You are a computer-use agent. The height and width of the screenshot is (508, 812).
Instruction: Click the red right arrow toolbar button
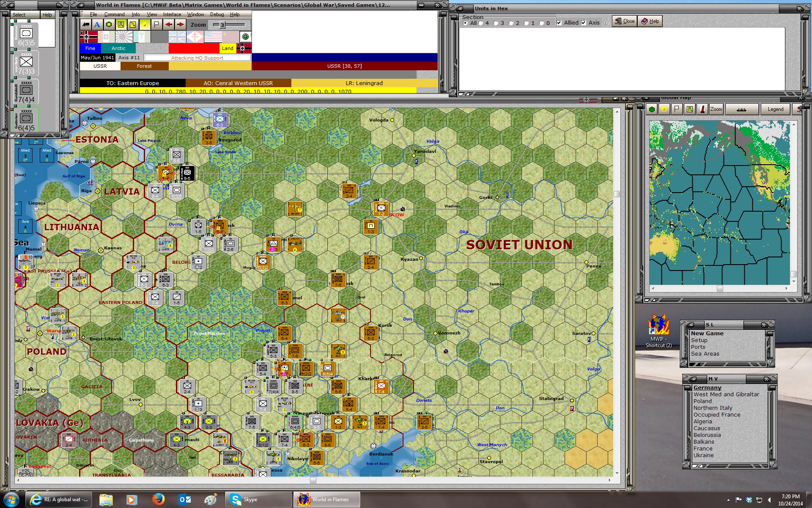click(x=181, y=25)
